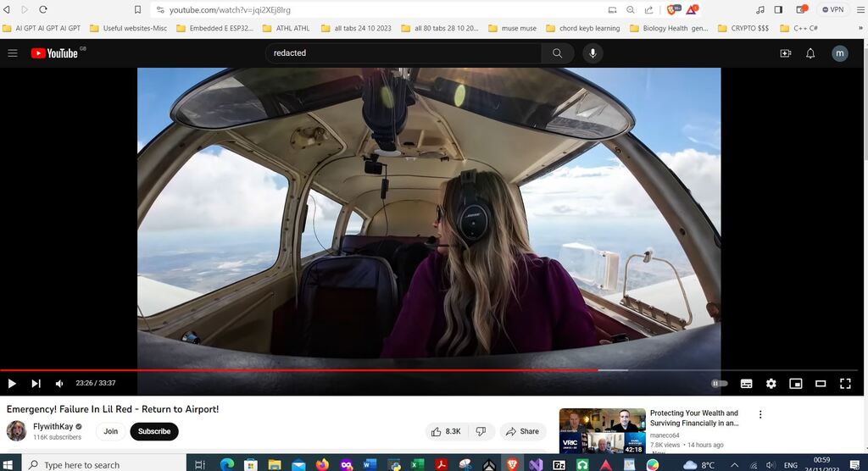Open the Create video icon
The height and width of the screenshot is (471, 868).
[x=785, y=53]
